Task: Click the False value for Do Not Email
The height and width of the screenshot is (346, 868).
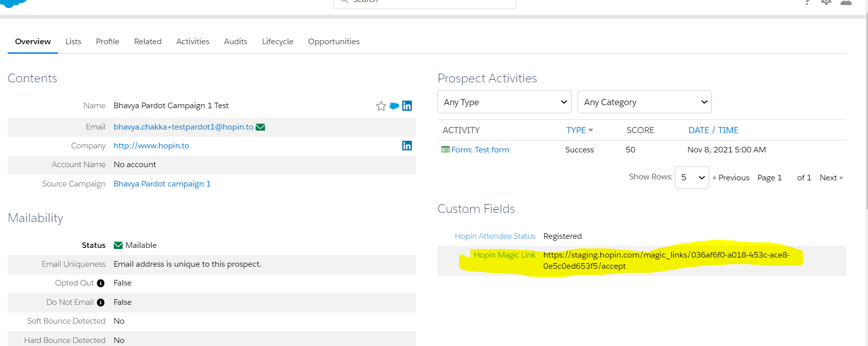Action: [123, 302]
